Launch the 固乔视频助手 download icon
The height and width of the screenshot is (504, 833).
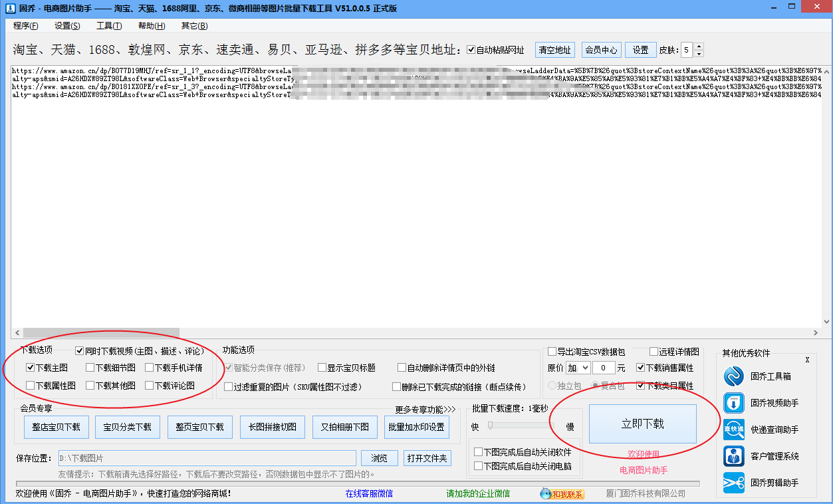(734, 403)
